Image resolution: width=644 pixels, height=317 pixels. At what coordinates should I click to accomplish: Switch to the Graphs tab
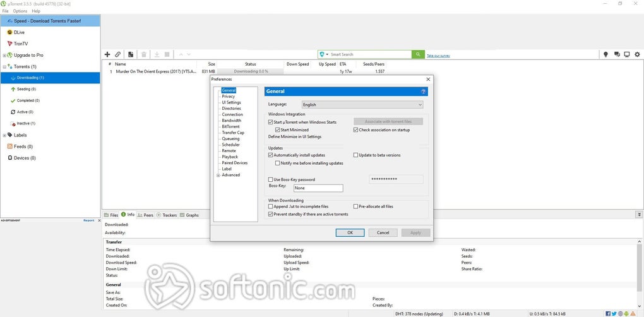189,215
